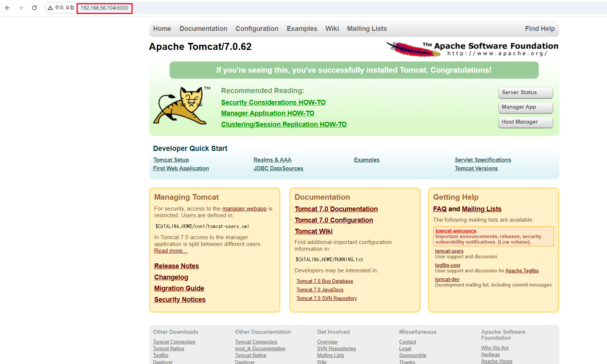Open the Documentation menu item
607x364 pixels.
tap(203, 29)
